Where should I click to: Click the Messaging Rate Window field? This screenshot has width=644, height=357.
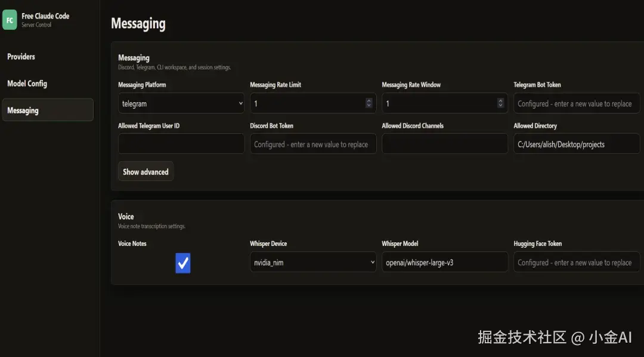tap(444, 103)
